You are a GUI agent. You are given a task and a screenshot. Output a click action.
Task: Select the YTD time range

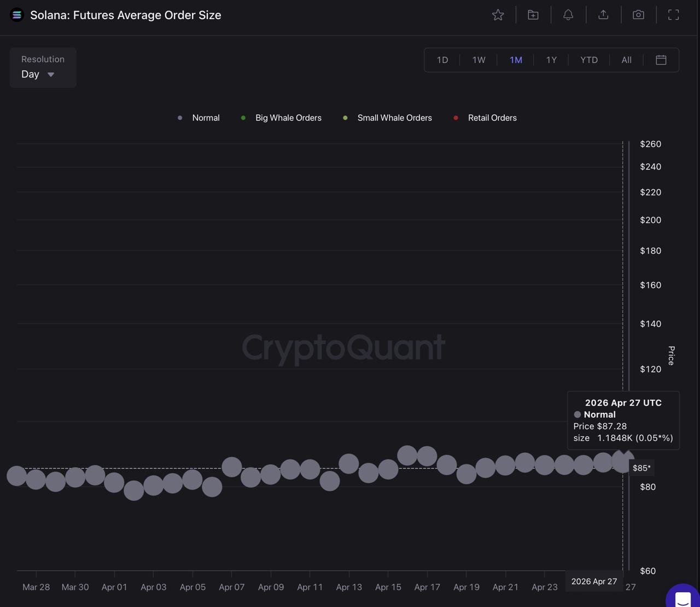589,60
